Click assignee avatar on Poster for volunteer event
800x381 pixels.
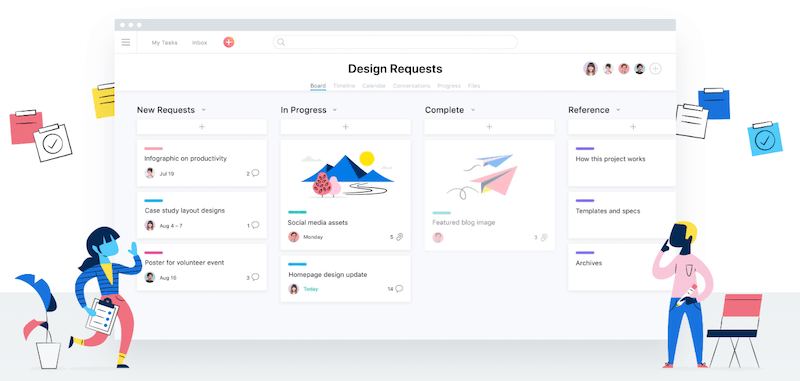[149, 277]
